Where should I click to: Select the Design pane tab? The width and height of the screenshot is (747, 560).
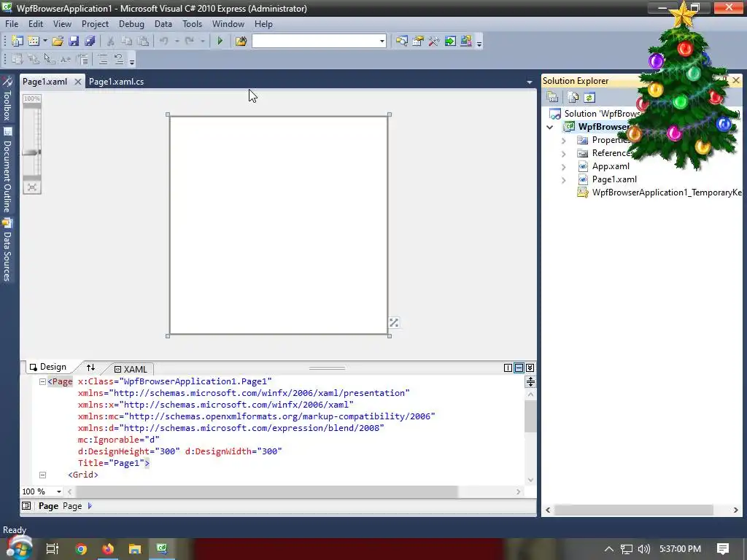48,367
